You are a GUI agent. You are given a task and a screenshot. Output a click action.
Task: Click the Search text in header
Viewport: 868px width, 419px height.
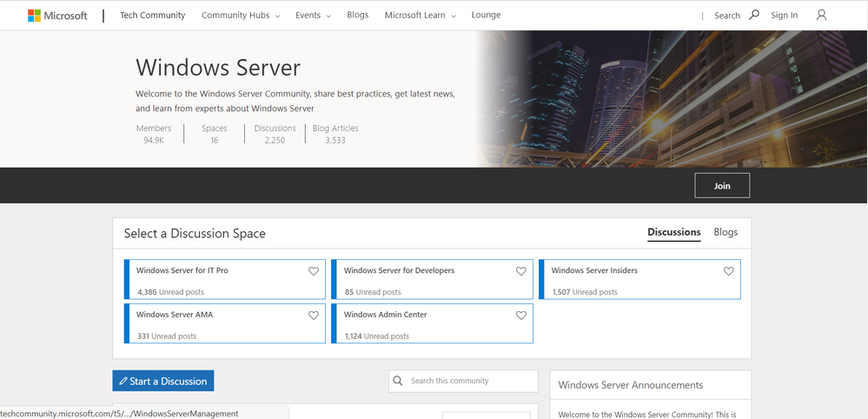[x=727, y=16]
